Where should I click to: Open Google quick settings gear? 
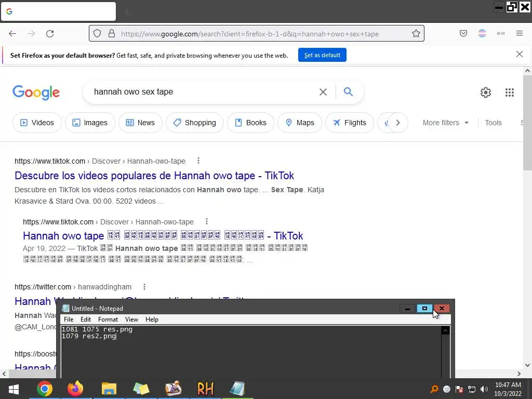486,92
